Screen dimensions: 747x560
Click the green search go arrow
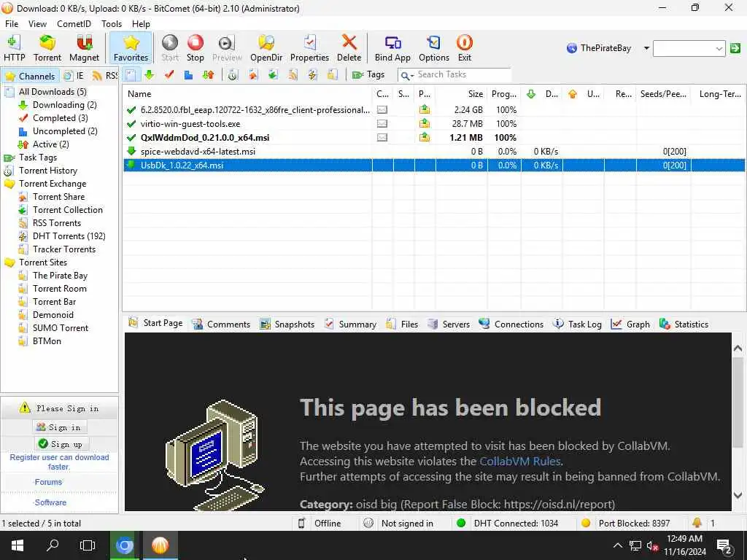(x=735, y=48)
